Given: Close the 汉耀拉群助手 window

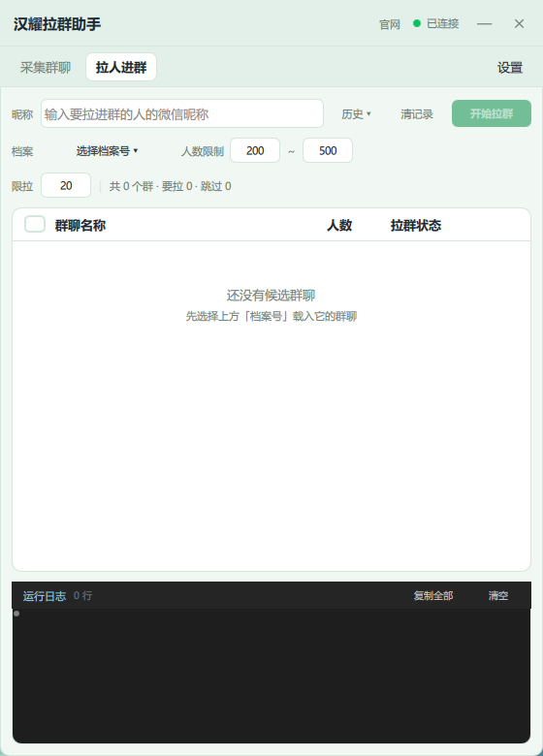Looking at the screenshot, I should pos(519,23).
